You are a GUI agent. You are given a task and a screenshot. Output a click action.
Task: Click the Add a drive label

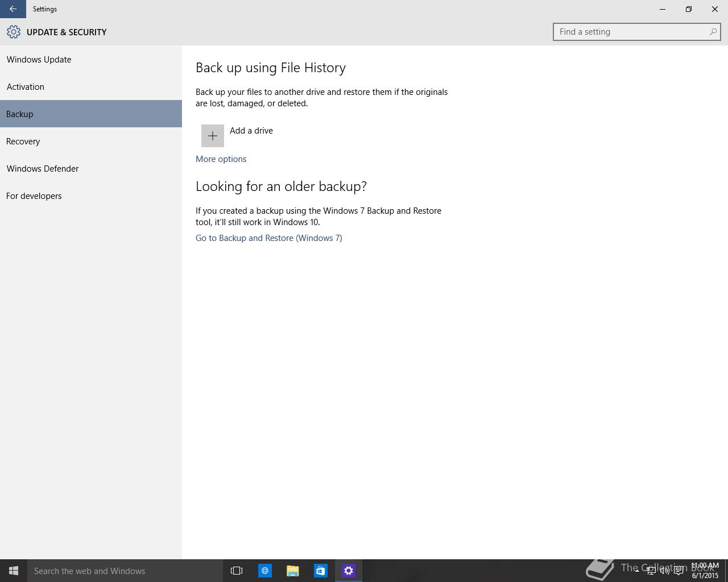tap(251, 131)
